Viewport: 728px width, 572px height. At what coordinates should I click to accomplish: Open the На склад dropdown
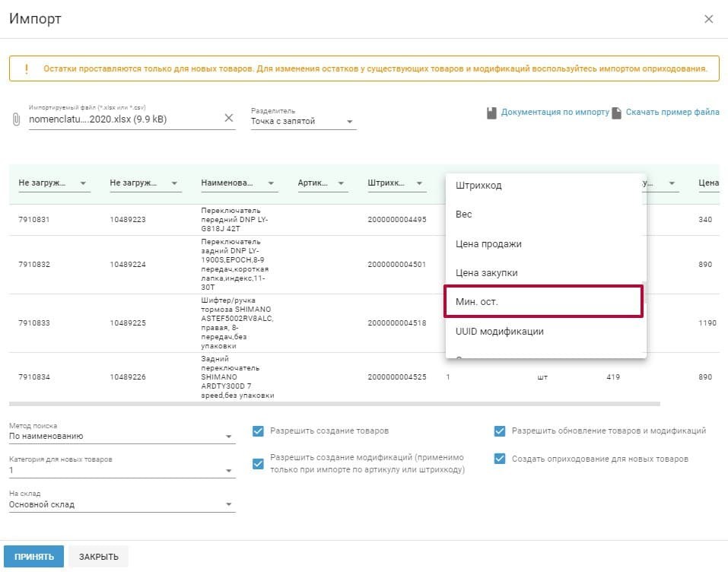coord(122,504)
